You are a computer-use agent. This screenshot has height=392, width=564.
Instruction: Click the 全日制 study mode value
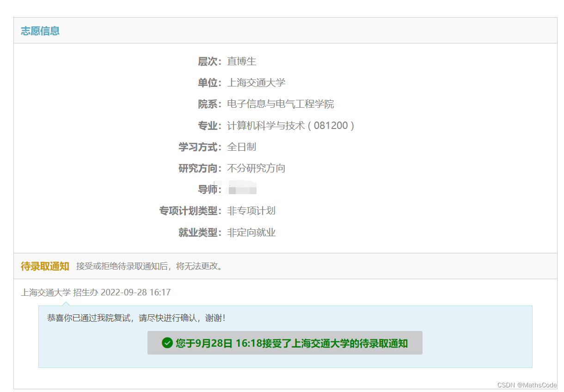242,147
